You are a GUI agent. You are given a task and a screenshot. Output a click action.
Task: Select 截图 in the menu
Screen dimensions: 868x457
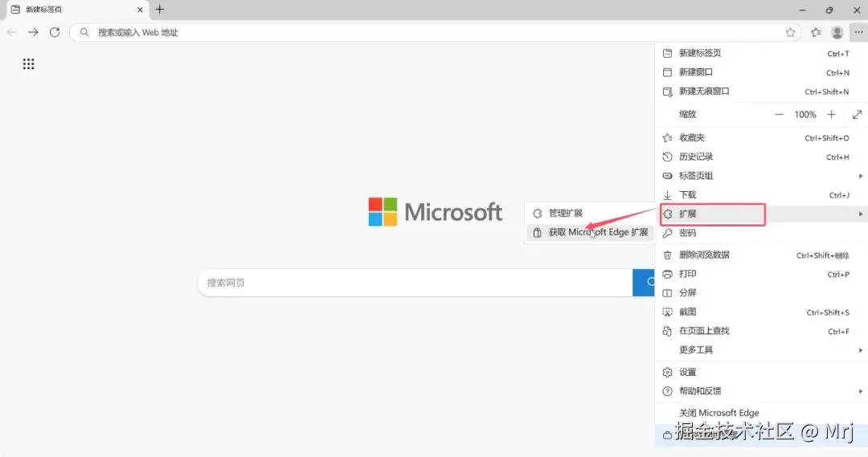(761, 312)
